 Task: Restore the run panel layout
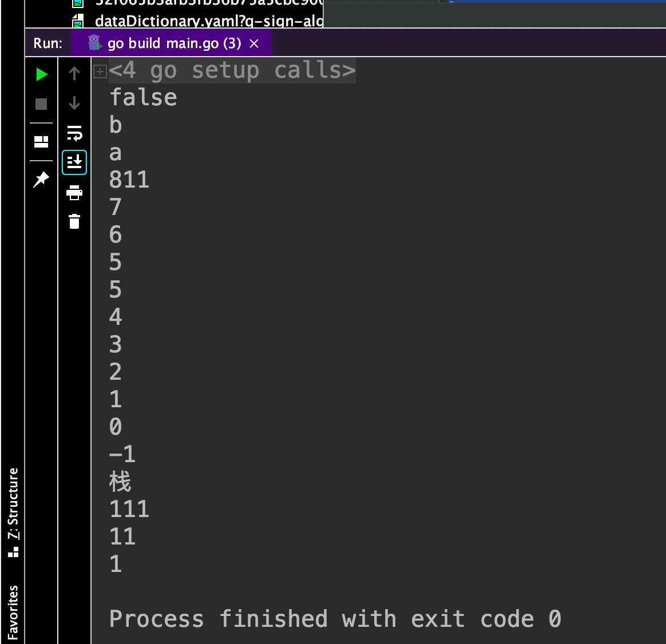click(x=41, y=141)
